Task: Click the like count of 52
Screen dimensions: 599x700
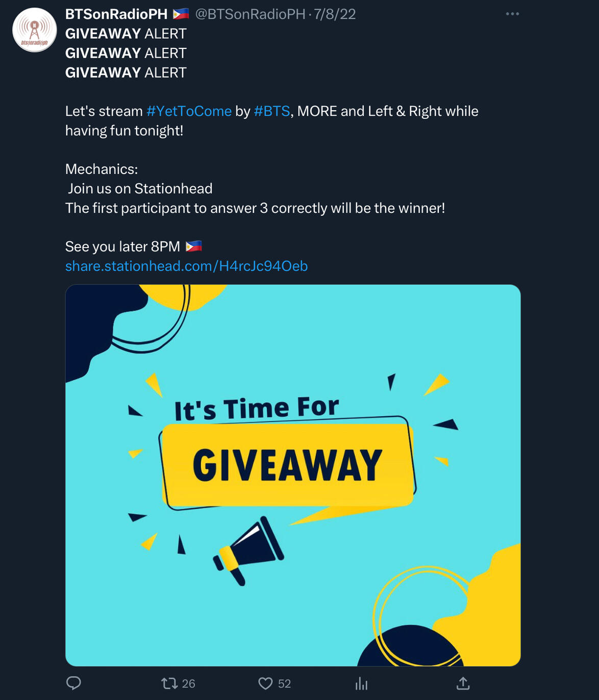Action: point(285,684)
